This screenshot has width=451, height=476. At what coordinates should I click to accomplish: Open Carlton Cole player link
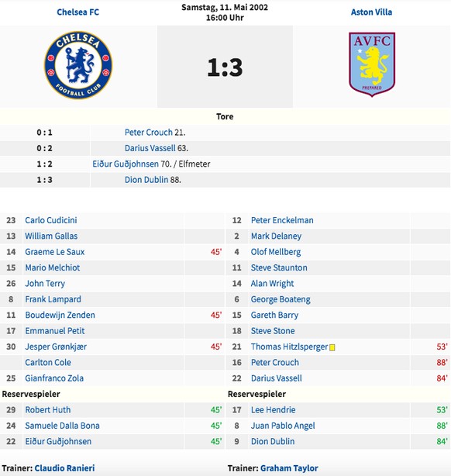click(x=48, y=362)
